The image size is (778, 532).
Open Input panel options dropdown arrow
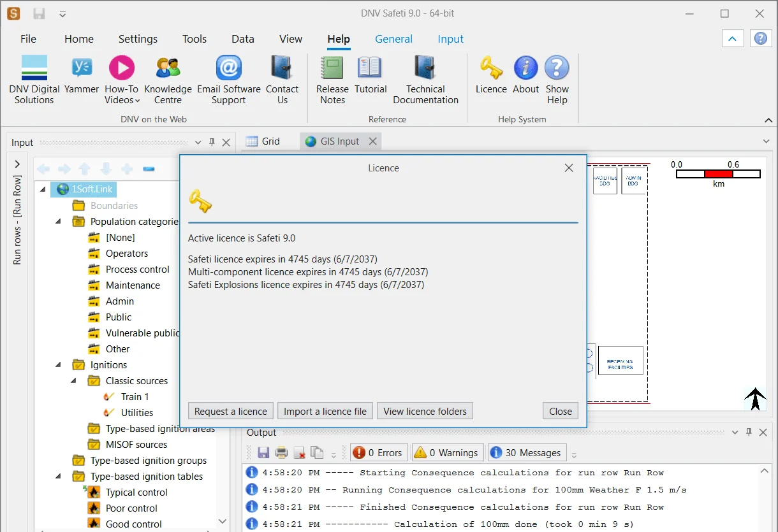coord(198,142)
